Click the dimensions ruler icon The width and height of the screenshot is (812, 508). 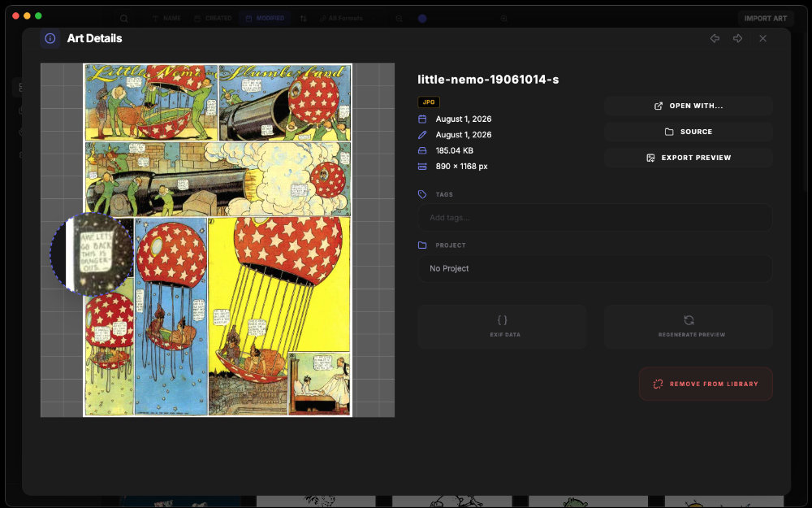[x=422, y=167]
